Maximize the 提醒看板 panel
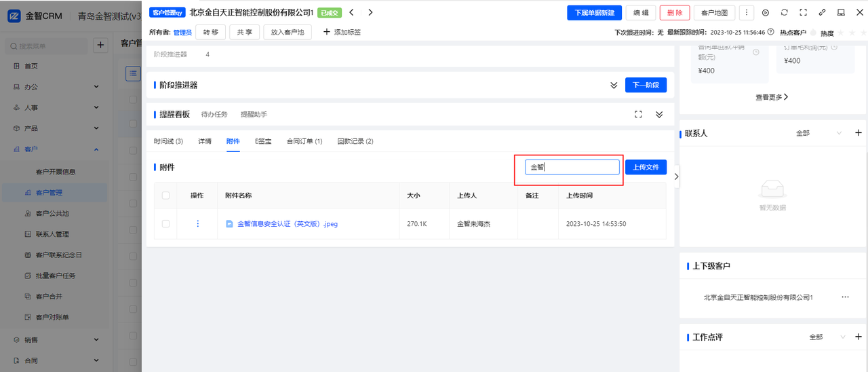The image size is (868, 372). [638, 115]
